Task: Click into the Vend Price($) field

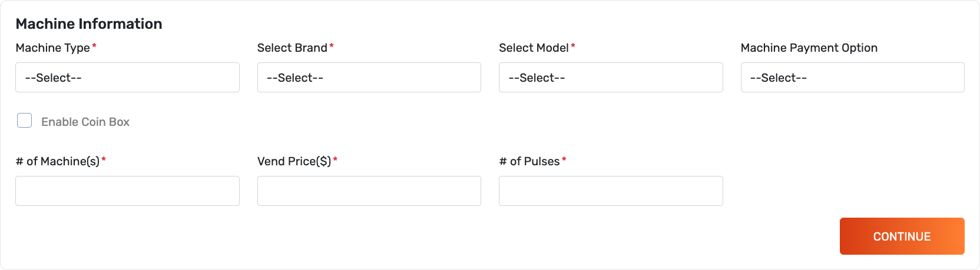Action: coord(369,191)
